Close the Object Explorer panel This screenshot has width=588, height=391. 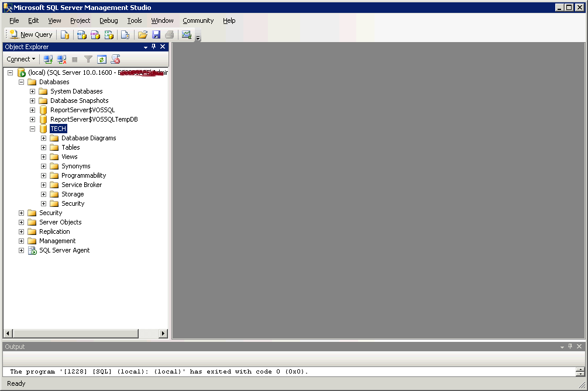163,46
